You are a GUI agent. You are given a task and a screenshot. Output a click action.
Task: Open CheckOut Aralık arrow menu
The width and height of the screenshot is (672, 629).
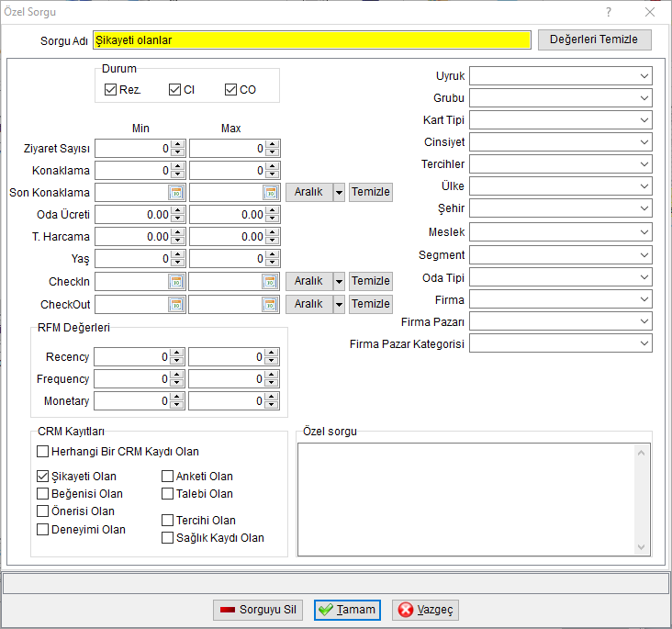339,305
